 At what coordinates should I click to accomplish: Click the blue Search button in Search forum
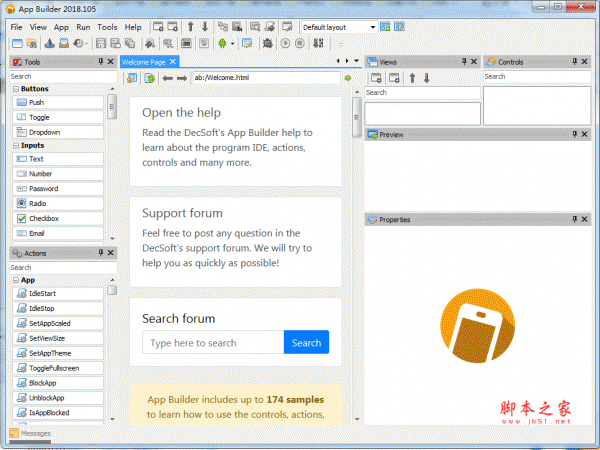(x=306, y=342)
